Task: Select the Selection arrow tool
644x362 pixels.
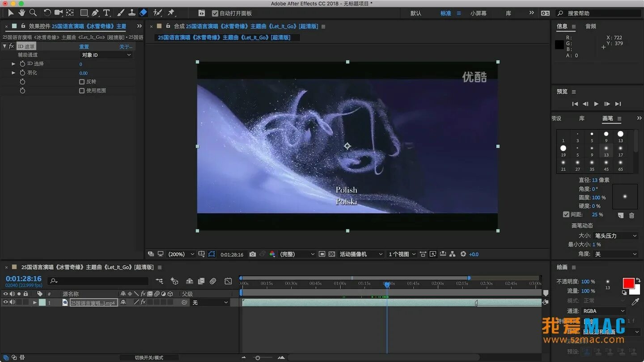Action: (11, 13)
